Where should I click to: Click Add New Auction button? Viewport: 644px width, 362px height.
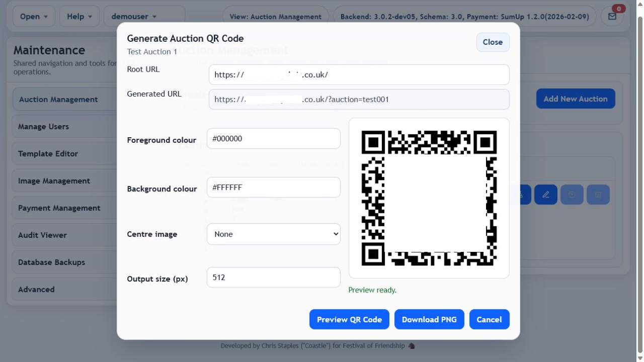tap(576, 99)
